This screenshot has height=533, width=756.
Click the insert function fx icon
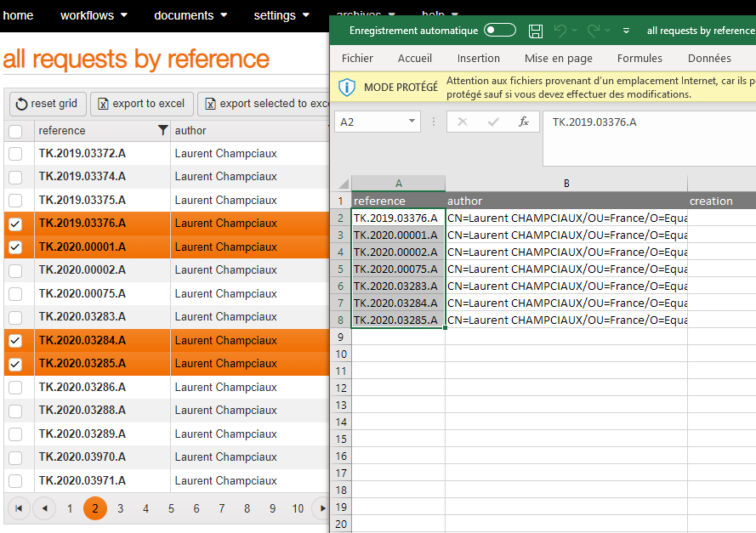[524, 122]
